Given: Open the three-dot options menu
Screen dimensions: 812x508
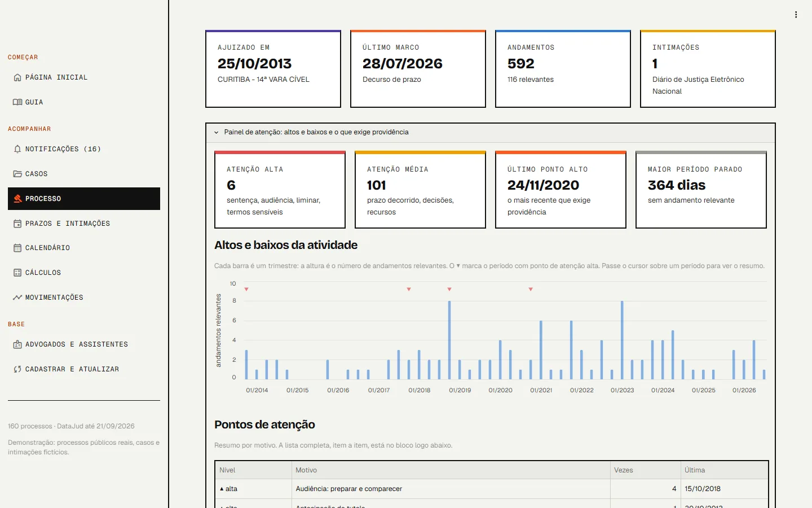Looking at the screenshot, I should tap(796, 15).
